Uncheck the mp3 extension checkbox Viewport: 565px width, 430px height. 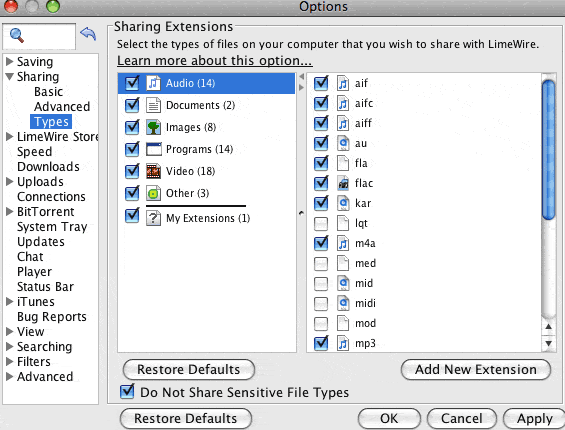pyautogui.click(x=321, y=343)
